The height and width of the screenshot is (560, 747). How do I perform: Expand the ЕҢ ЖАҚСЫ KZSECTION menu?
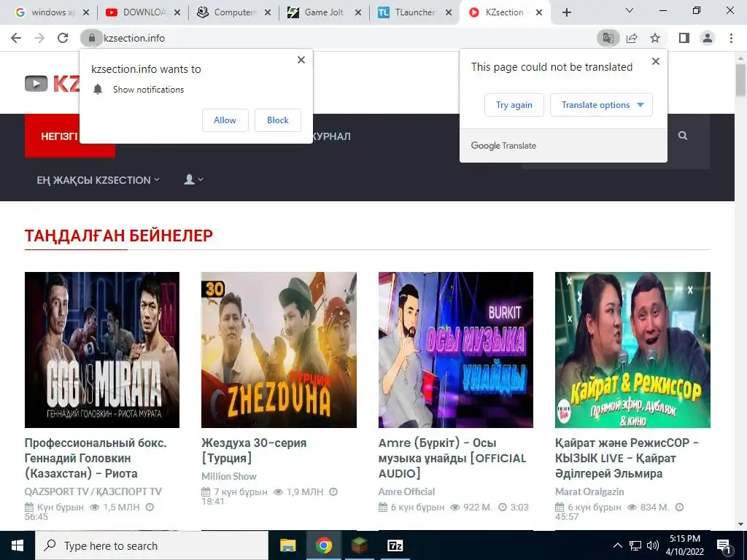point(98,180)
